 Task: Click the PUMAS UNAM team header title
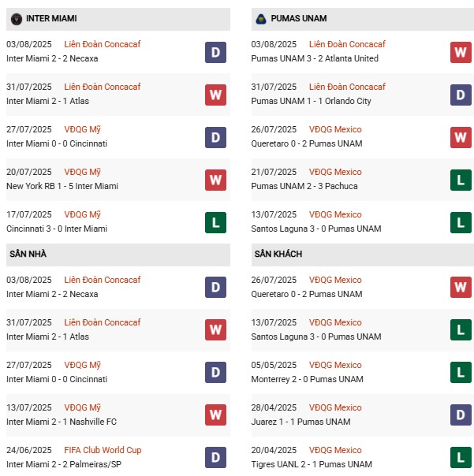[x=300, y=18]
